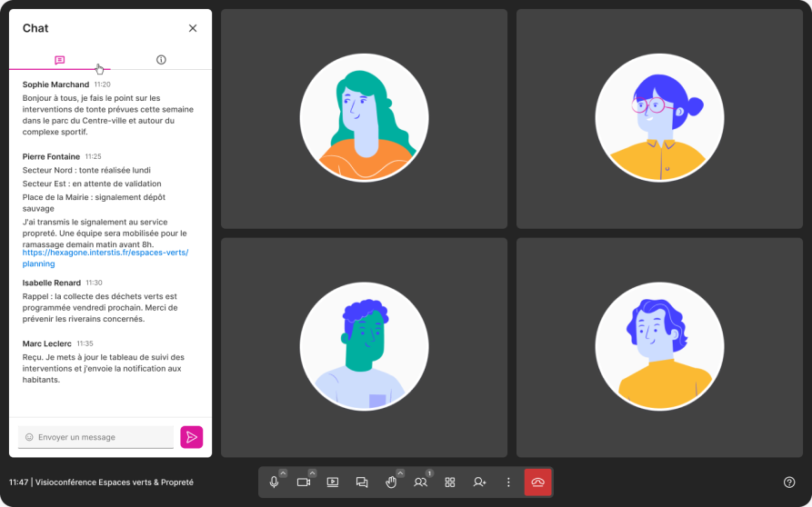Image resolution: width=812 pixels, height=507 pixels.
Task: Open reactions arrow above raise hand
Action: [x=400, y=472]
